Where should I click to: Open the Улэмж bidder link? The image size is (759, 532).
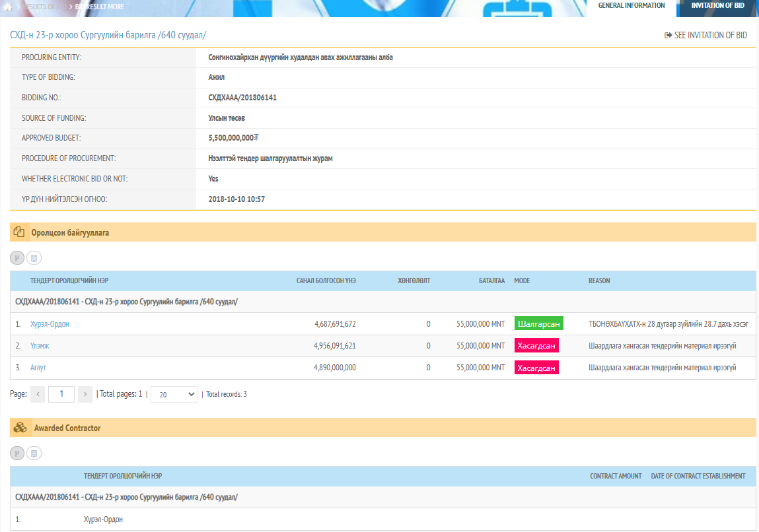(x=40, y=346)
